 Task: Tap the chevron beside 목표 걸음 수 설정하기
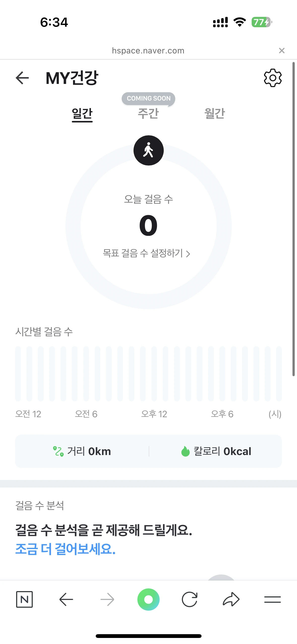[188, 254]
